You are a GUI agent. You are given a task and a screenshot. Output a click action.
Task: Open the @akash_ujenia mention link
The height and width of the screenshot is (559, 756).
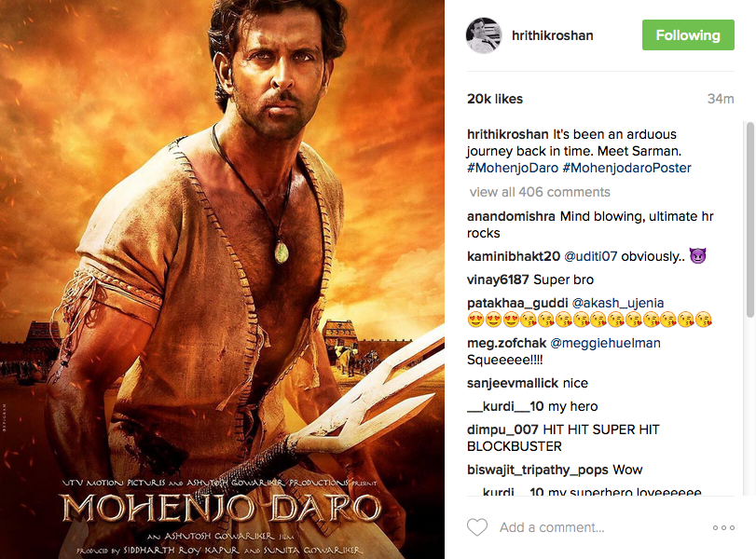click(618, 303)
